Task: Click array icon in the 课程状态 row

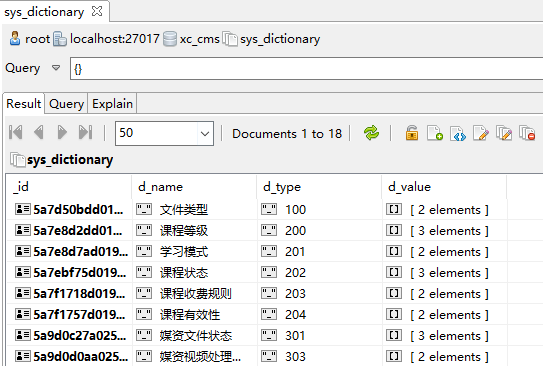Action: pyautogui.click(x=394, y=272)
